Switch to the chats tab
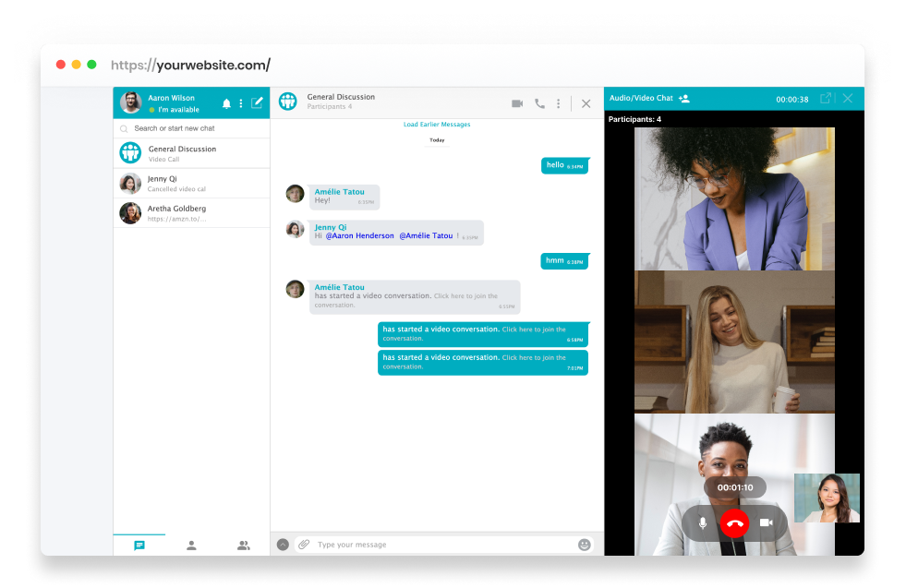This screenshot has height=588, width=906. (139, 546)
